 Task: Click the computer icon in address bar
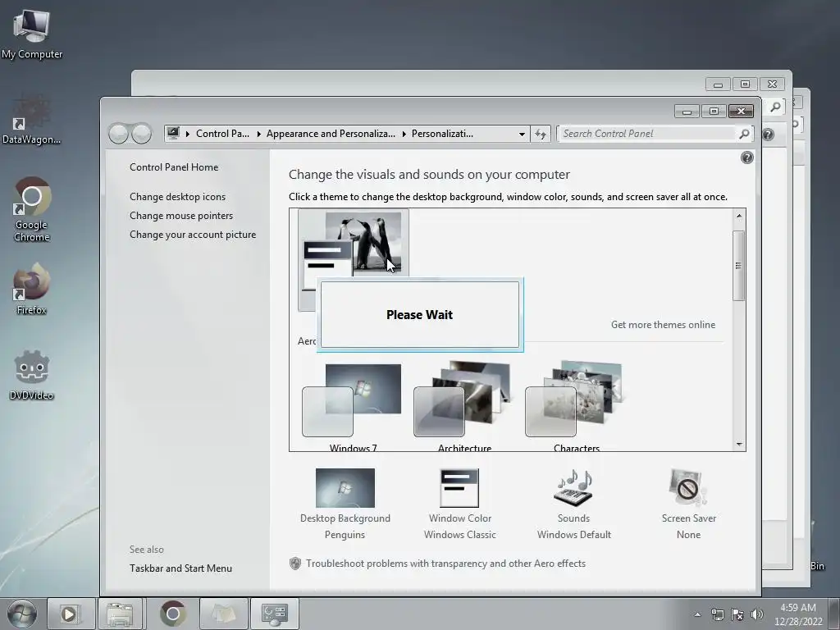click(172, 134)
